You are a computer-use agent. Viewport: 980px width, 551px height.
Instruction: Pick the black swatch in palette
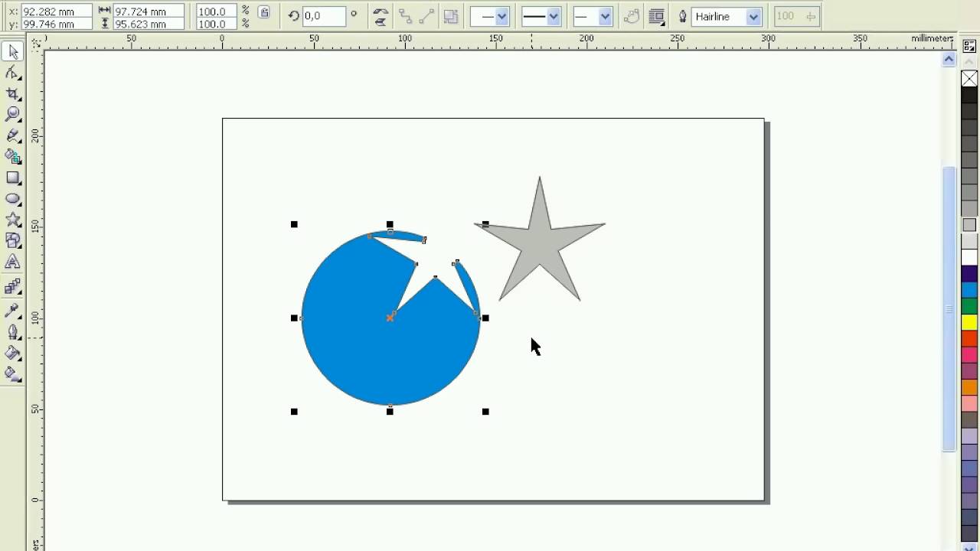[969, 94]
